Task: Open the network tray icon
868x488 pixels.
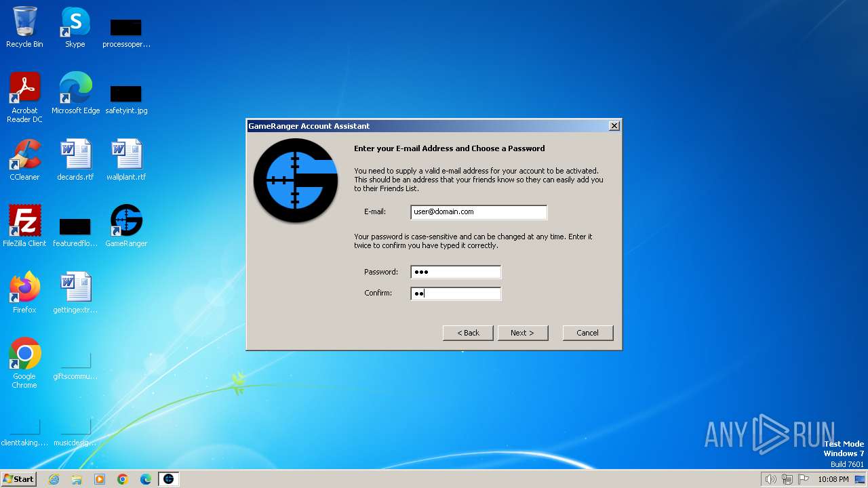Action: pyautogui.click(x=787, y=479)
